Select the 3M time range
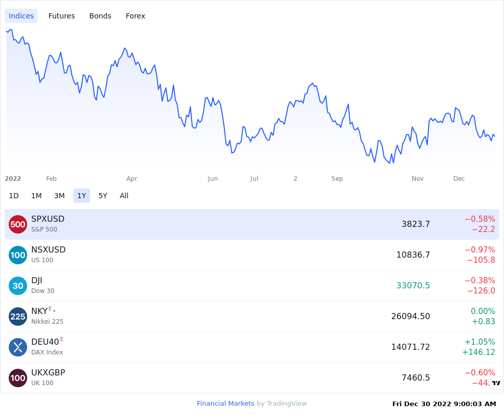 pyautogui.click(x=59, y=196)
